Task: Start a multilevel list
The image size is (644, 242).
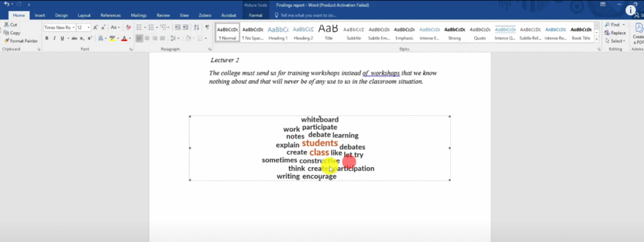Action: (x=164, y=28)
